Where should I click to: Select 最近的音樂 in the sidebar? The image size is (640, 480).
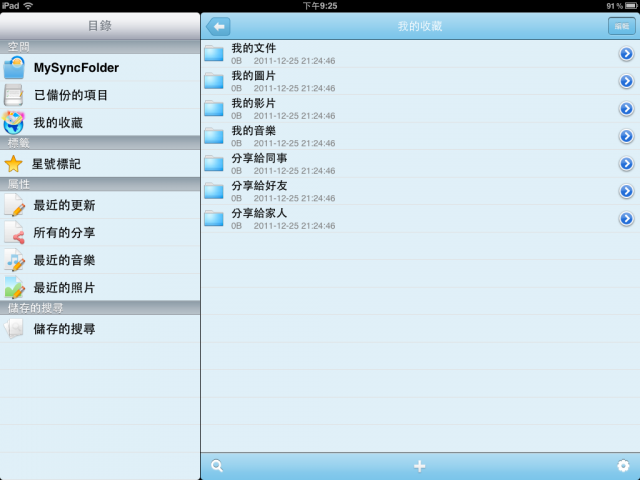100,260
